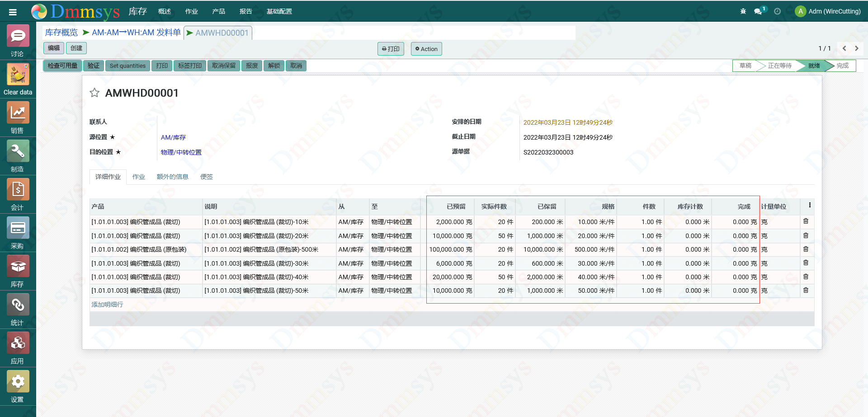Open the Action dropdown
This screenshot has width=868, height=417.
point(426,49)
